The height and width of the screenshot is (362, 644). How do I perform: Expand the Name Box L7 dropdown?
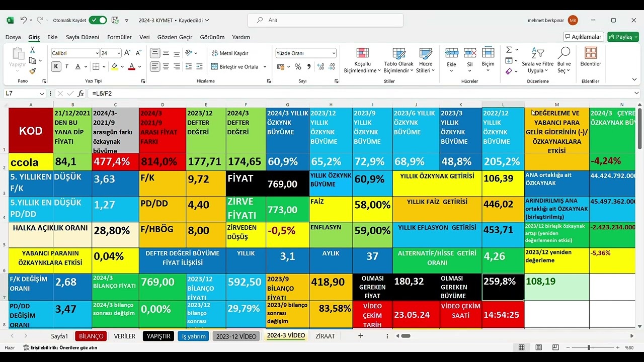(x=42, y=94)
